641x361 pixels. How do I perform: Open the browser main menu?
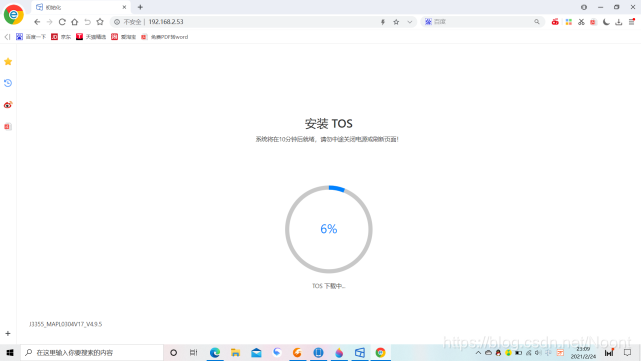(632, 22)
